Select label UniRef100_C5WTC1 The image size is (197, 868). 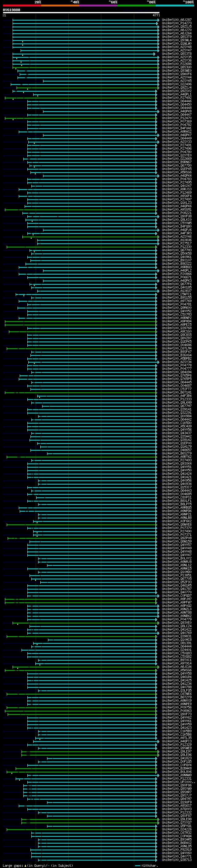(177, 294)
